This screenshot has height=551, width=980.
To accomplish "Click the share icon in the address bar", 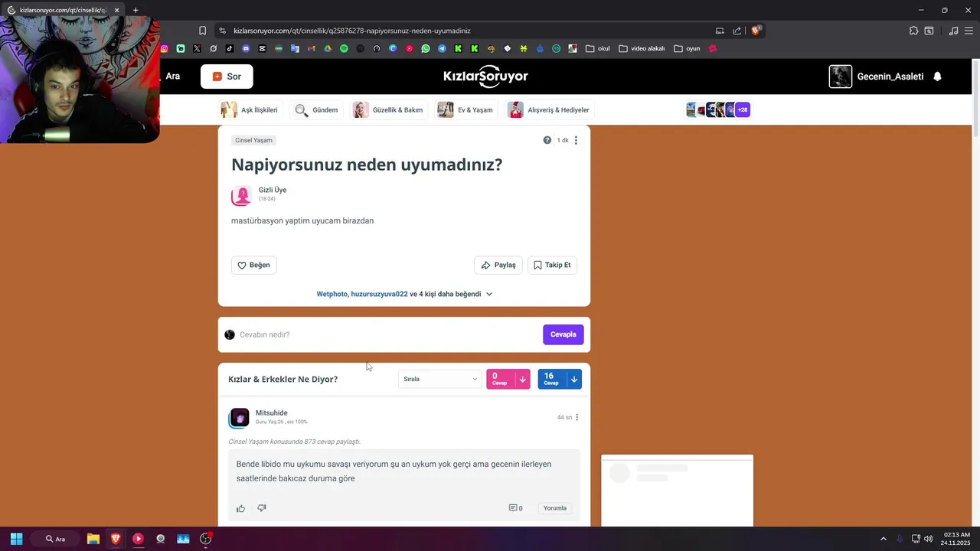I will coord(737,31).
